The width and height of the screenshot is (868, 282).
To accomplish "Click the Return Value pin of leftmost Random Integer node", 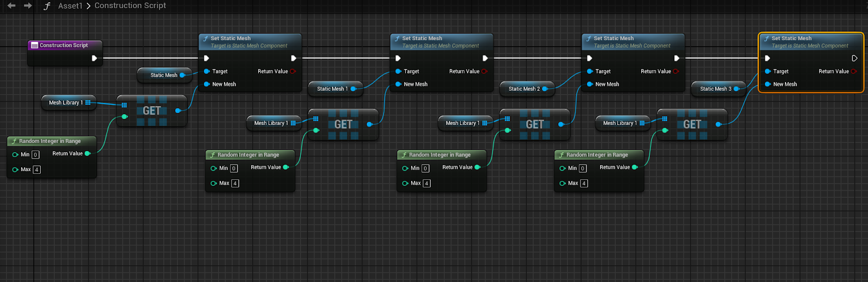I will (87, 154).
